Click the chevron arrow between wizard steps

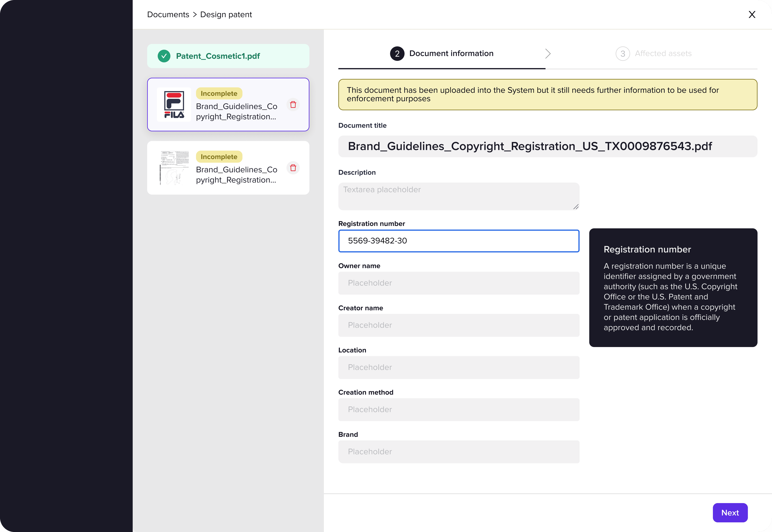tap(547, 54)
